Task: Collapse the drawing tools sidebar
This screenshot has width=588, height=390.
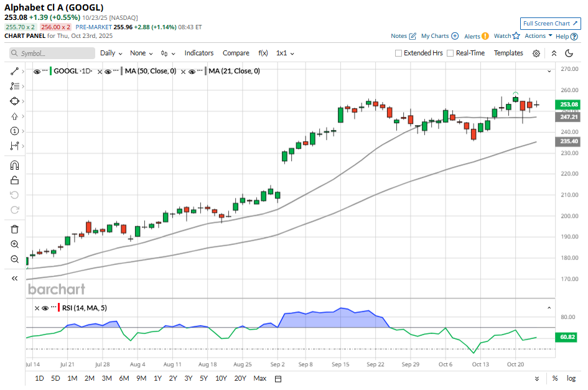Action: coord(14,278)
